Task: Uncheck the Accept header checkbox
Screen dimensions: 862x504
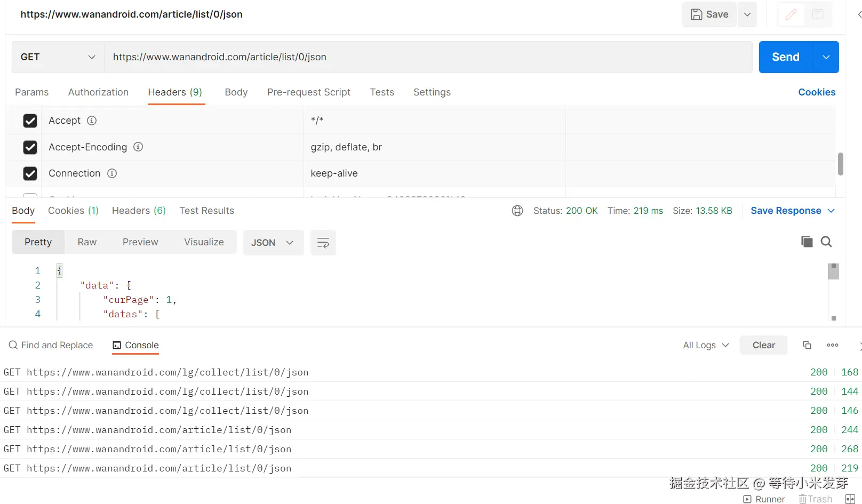Action: [30, 121]
